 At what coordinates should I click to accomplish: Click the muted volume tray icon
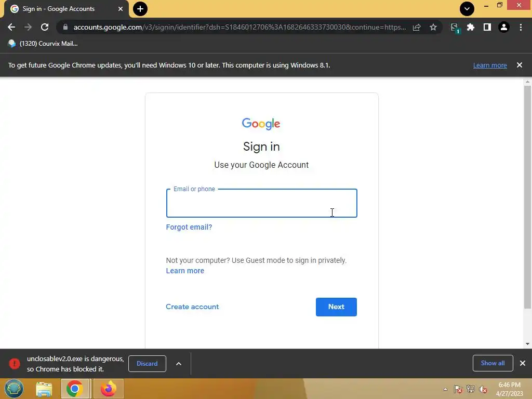click(x=483, y=389)
